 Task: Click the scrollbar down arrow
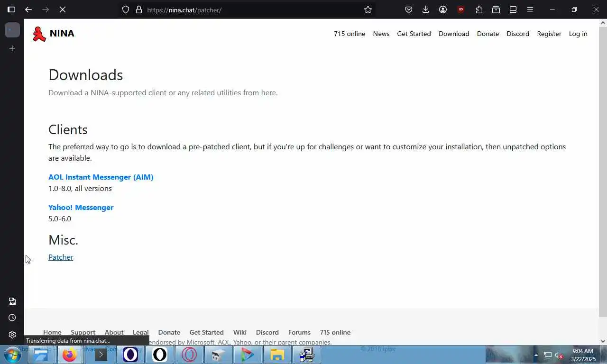(603, 341)
